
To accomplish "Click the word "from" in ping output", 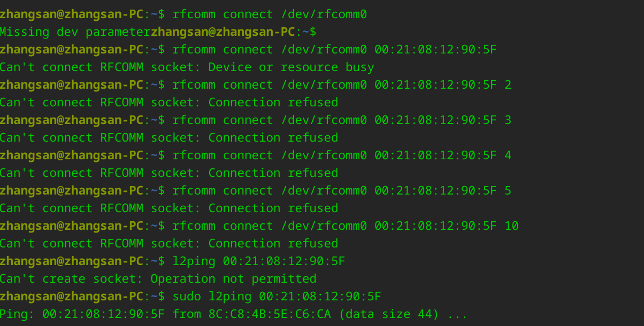I will point(187,314).
